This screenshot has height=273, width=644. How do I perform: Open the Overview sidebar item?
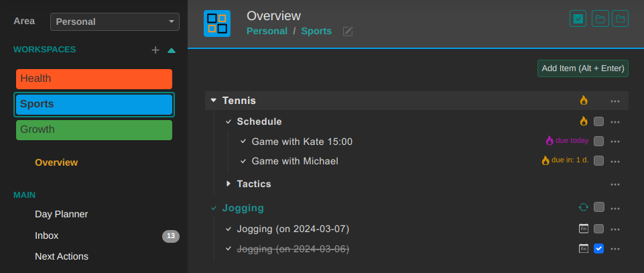click(x=56, y=162)
